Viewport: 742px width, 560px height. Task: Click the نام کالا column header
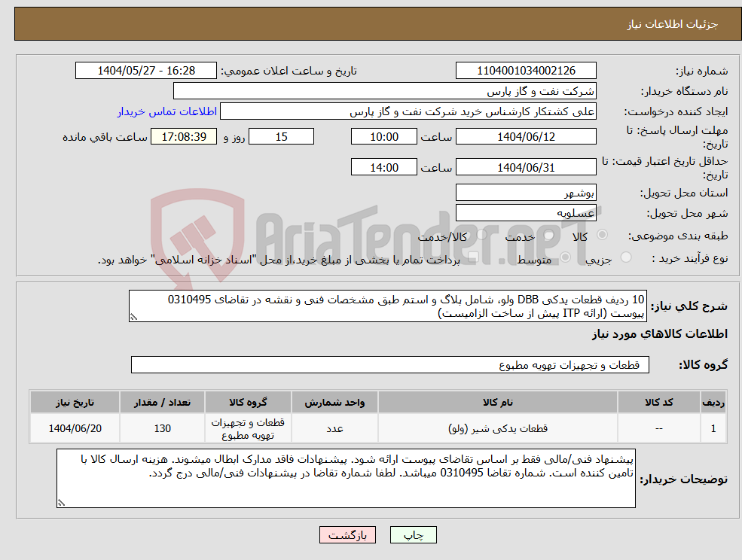[497, 402]
